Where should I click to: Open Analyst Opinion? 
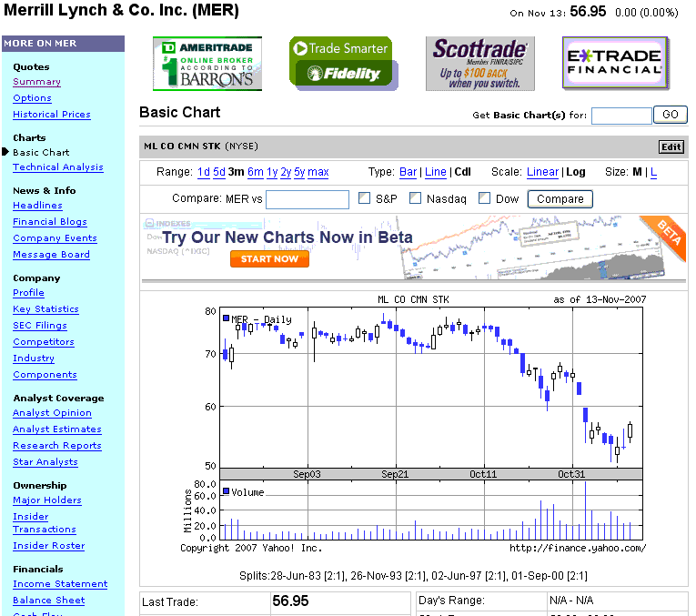pos(53,413)
